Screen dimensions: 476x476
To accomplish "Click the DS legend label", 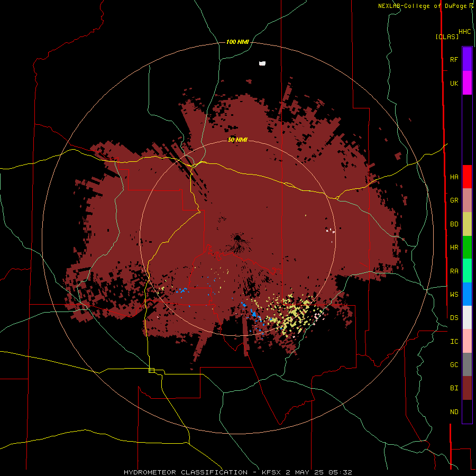I will tap(454, 317).
